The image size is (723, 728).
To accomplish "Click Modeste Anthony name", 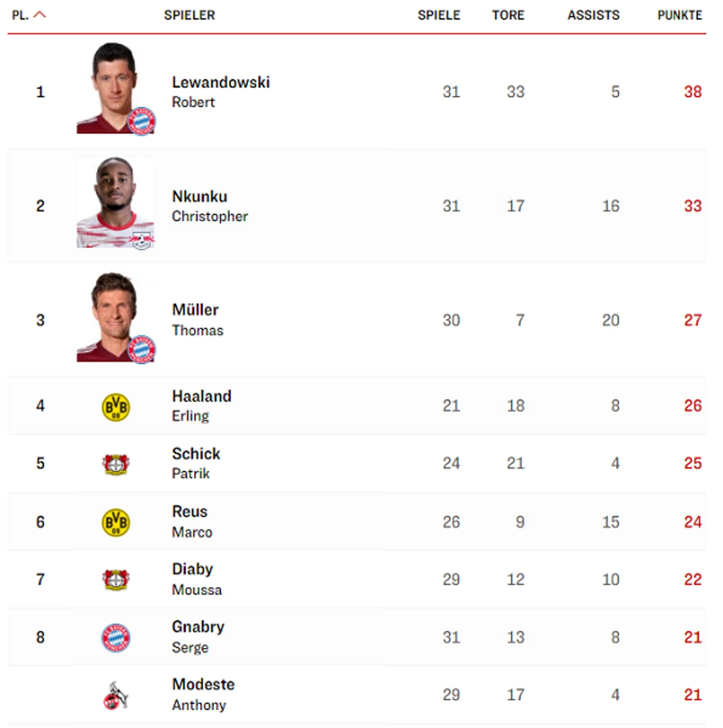I will 203,694.
